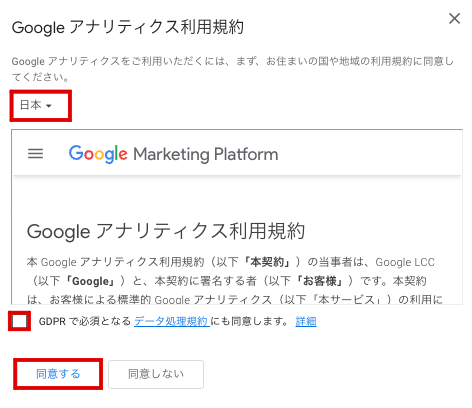This screenshot has height=408, width=472.
Task: Decline the terms with 同意しない
Action: click(x=156, y=374)
